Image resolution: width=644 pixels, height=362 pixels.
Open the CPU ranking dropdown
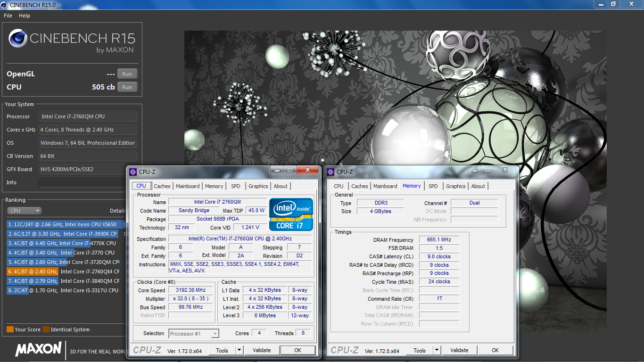pyautogui.click(x=25, y=211)
